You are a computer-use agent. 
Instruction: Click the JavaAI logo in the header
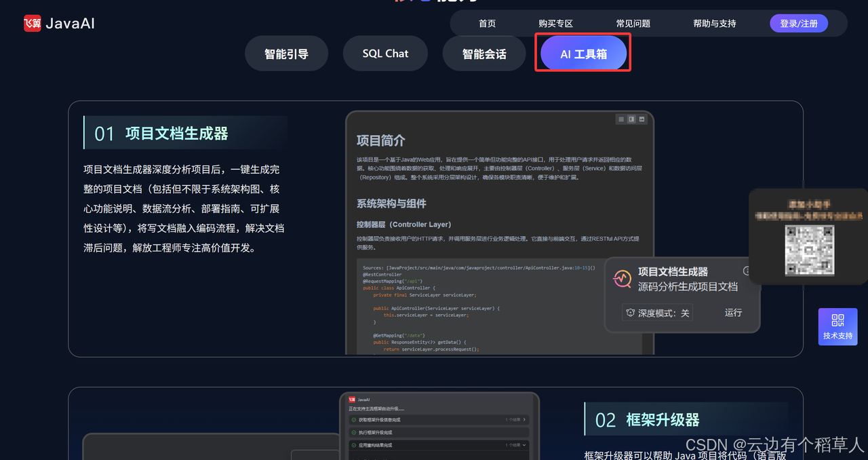[59, 23]
